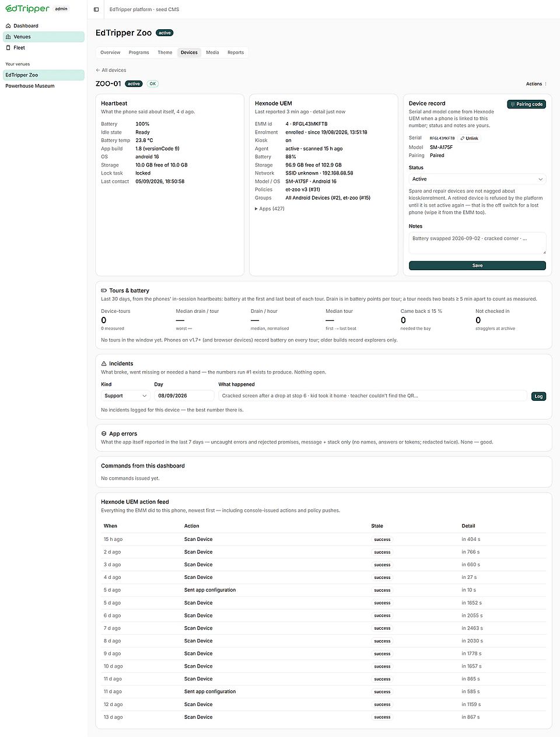Click the Pairing code button
Image resolution: width=560 pixels, height=737 pixels.
click(527, 104)
